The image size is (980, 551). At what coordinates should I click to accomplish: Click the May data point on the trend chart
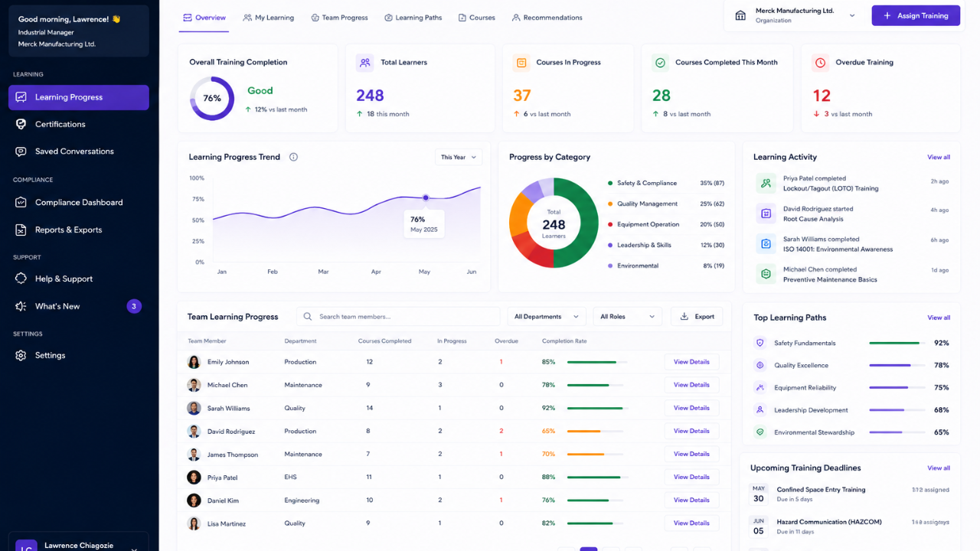tap(426, 197)
